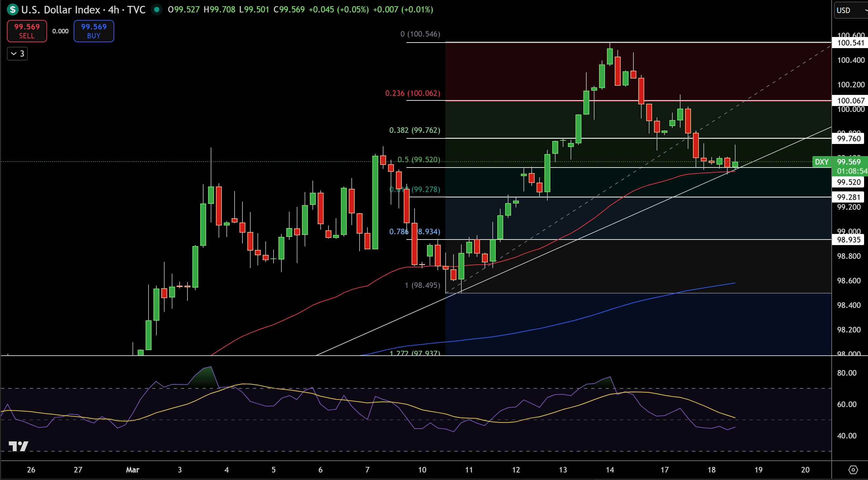868x480 pixels.
Task: Select the 0 (100.546) Fibonacci level label
Action: [420, 34]
